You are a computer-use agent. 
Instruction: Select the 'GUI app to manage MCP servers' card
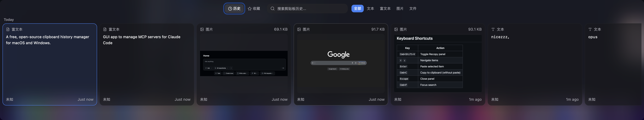(x=147, y=64)
